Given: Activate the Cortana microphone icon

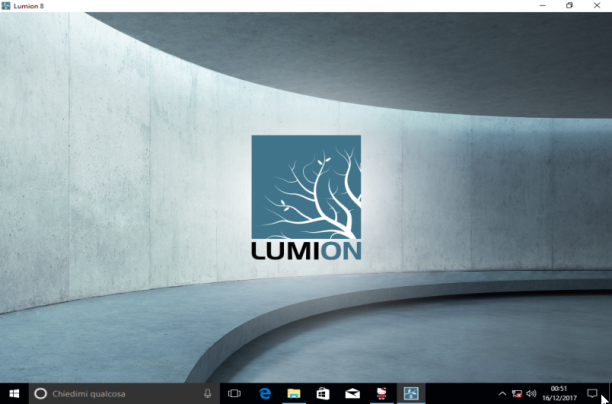Looking at the screenshot, I should click(x=208, y=393).
